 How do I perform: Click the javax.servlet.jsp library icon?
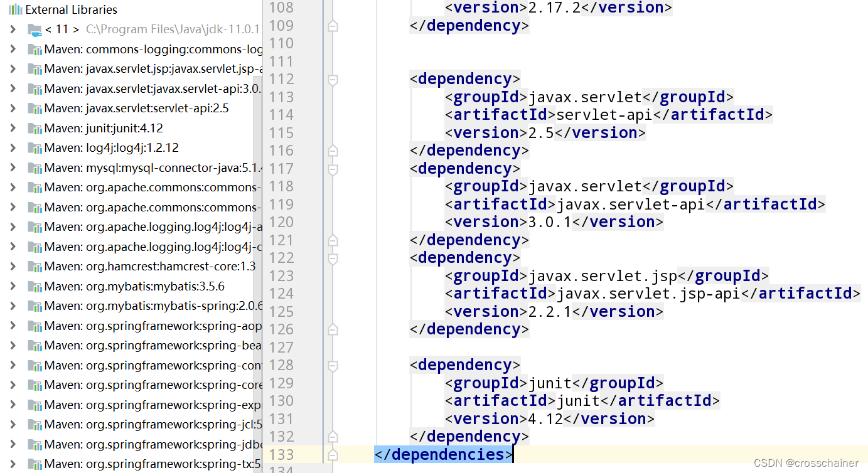coord(35,69)
